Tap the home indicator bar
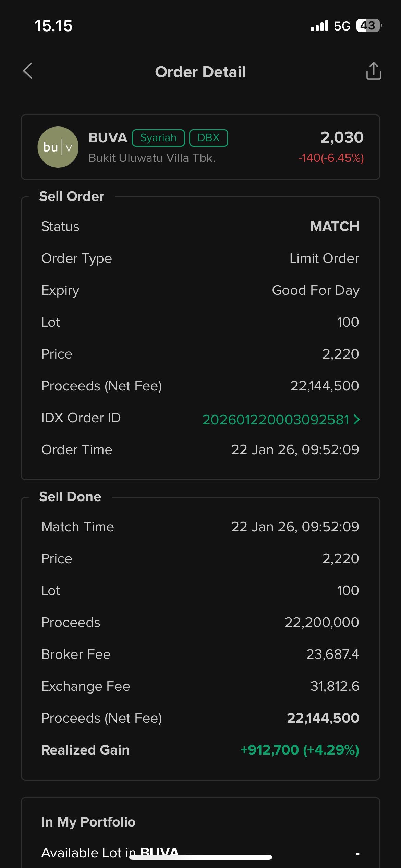 coord(200,857)
